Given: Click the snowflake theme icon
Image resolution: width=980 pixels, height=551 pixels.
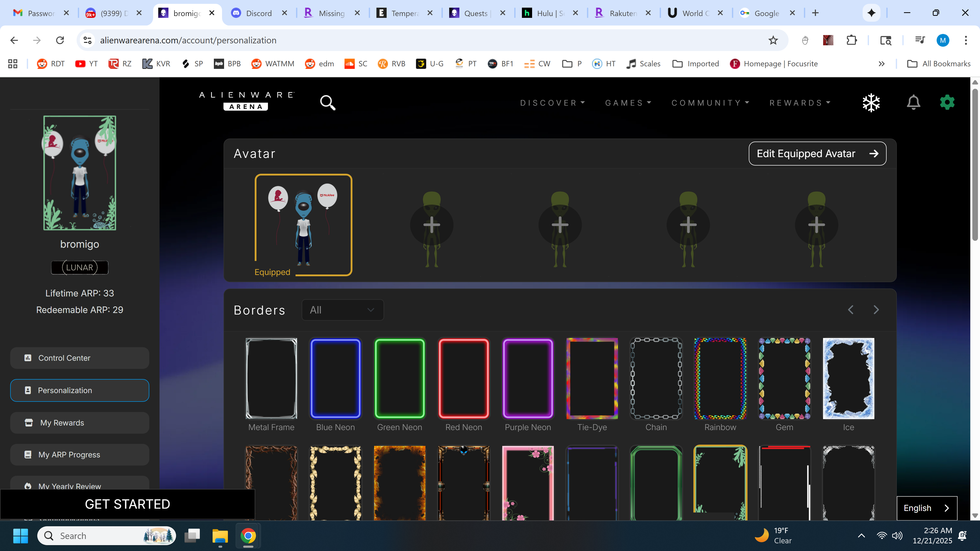Looking at the screenshot, I should coord(871,103).
